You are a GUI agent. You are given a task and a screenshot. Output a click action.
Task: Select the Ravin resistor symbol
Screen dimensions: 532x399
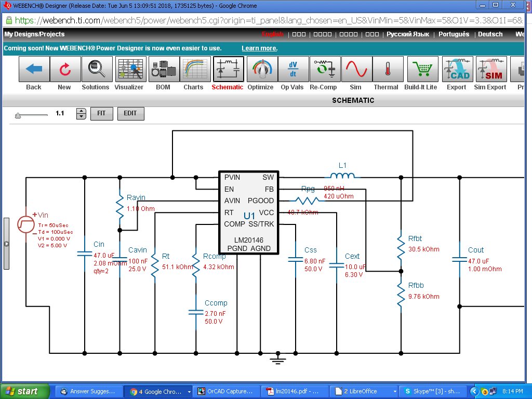tap(120, 207)
